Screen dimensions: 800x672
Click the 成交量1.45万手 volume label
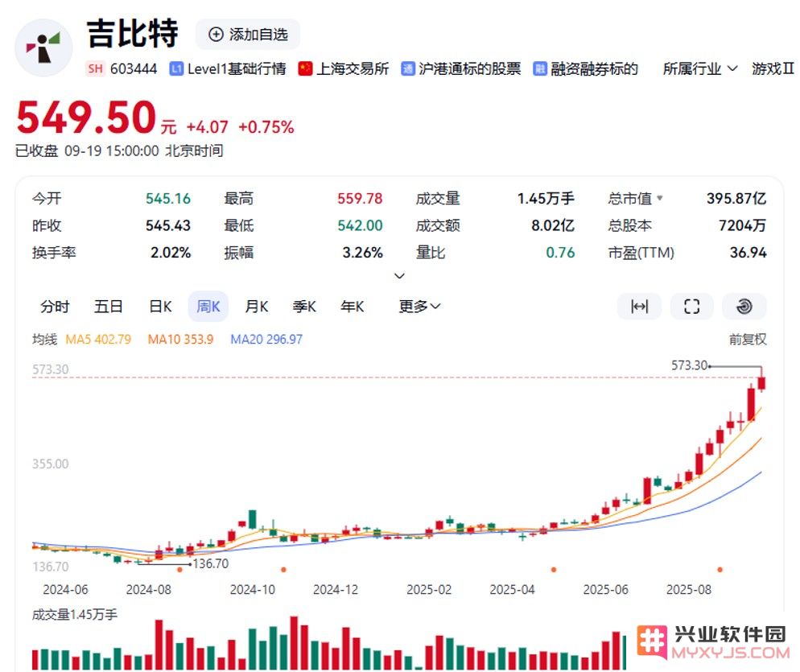pyautogui.click(x=75, y=615)
